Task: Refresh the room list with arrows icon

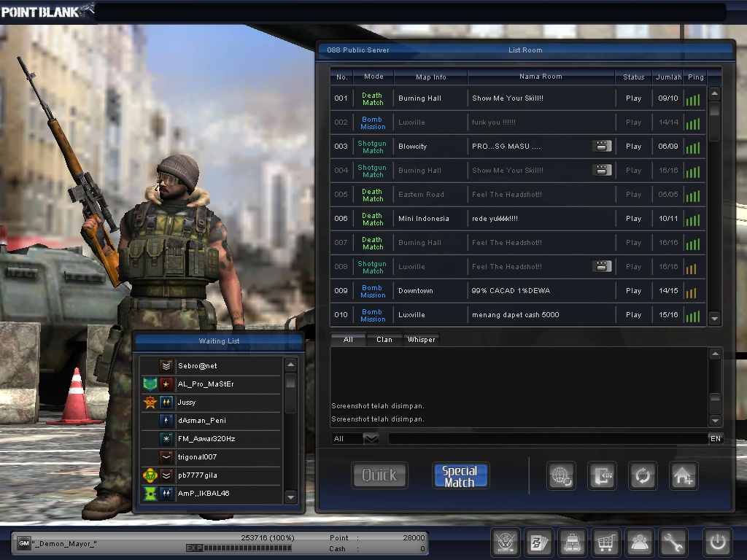Action: tap(643, 475)
